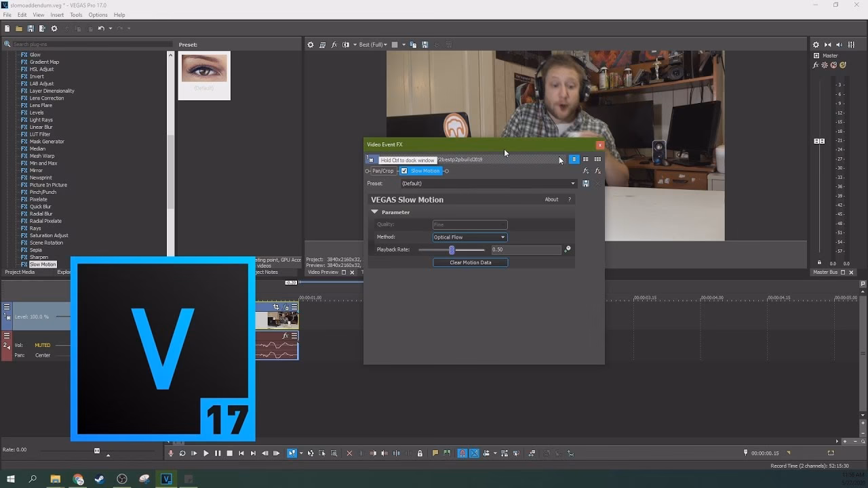
Task: Open the Tools menu
Action: (x=76, y=15)
